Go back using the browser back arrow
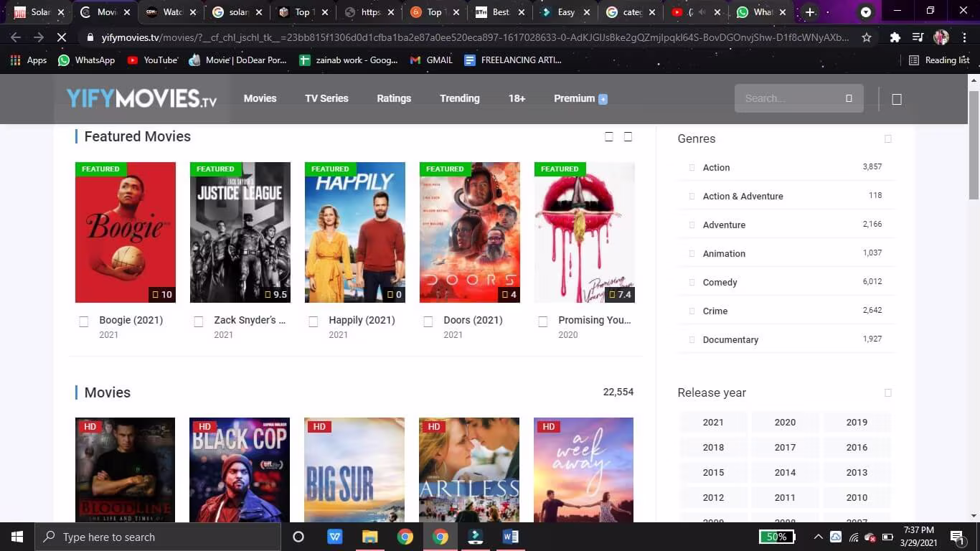 tap(16, 37)
